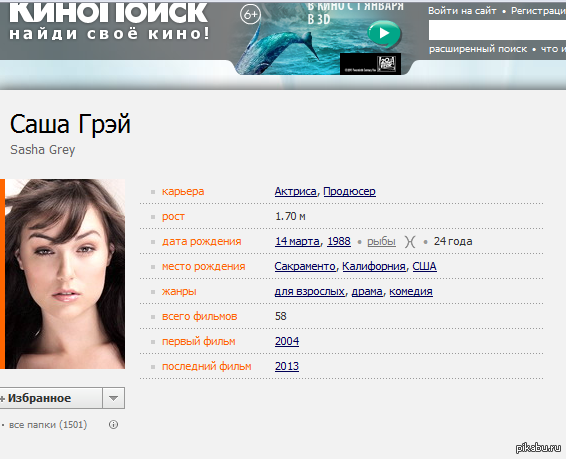The image size is (566, 459).
Task: Click the КиноПоиск logo
Action: point(109,21)
